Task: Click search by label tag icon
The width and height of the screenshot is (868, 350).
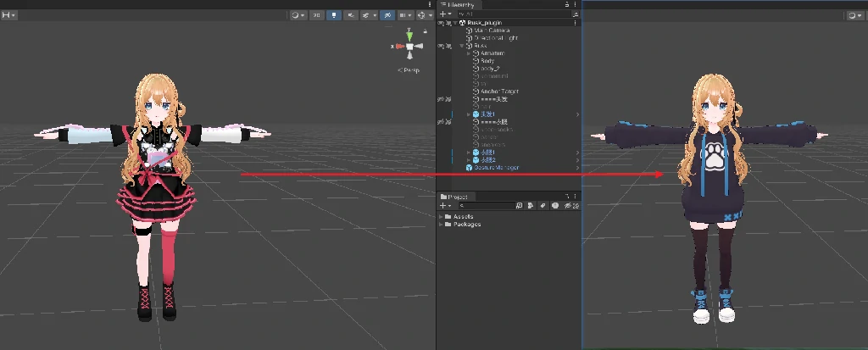Action: (542, 206)
